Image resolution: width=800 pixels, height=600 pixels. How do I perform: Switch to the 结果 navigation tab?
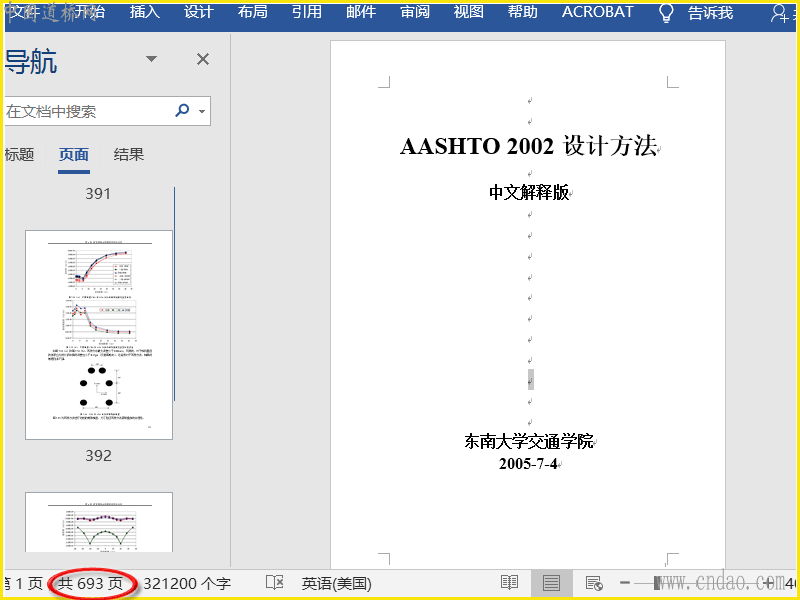pyautogui.click(x=129, y=154)
